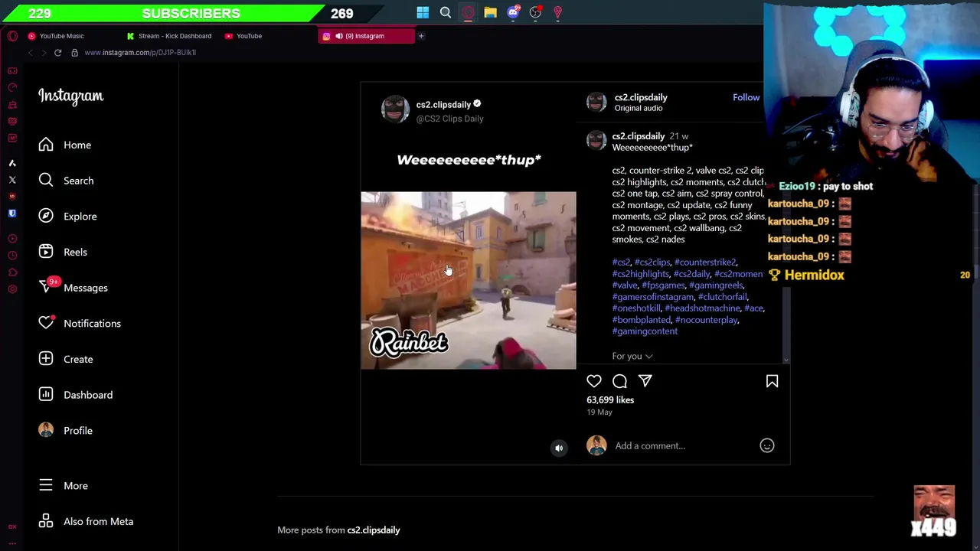The height and width of the screenshot is (551, 980).
Task: Open Bitwarden shield icon in Opera sidebar
Action: click(12, 214)
